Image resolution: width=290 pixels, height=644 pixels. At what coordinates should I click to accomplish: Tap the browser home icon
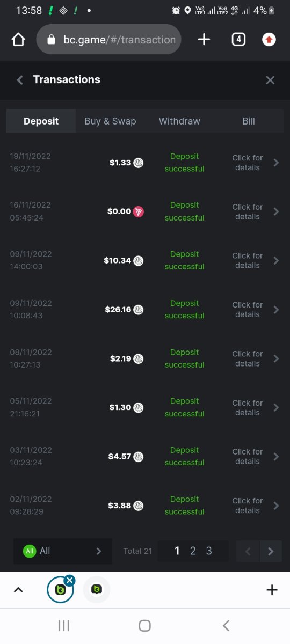(x=18, y=40)
